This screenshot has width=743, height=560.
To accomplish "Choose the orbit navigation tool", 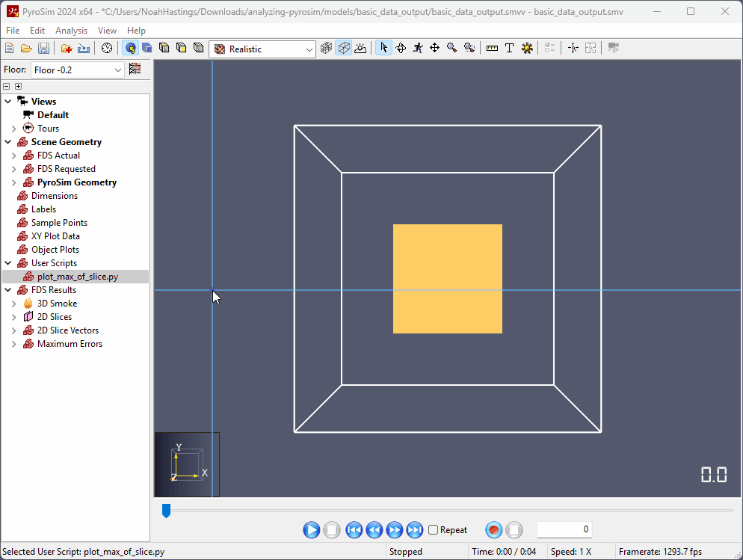I will 401,49.
